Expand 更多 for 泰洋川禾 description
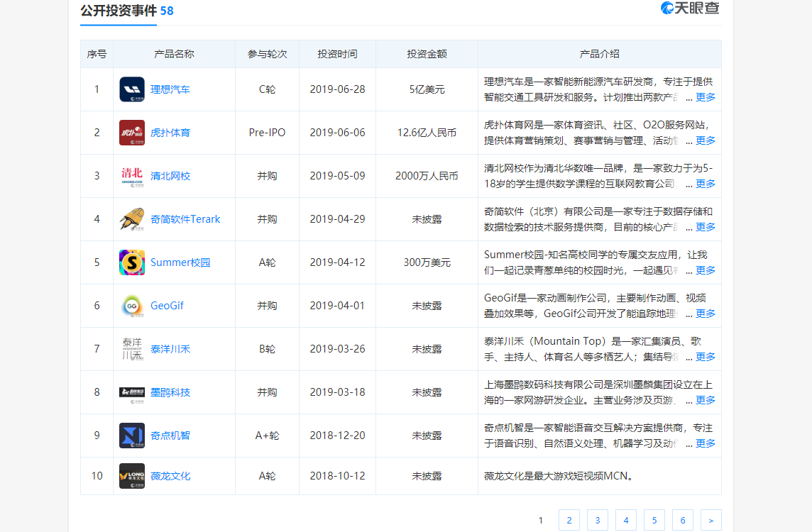Viewport: 812px width, 532px height. [706, 357]
